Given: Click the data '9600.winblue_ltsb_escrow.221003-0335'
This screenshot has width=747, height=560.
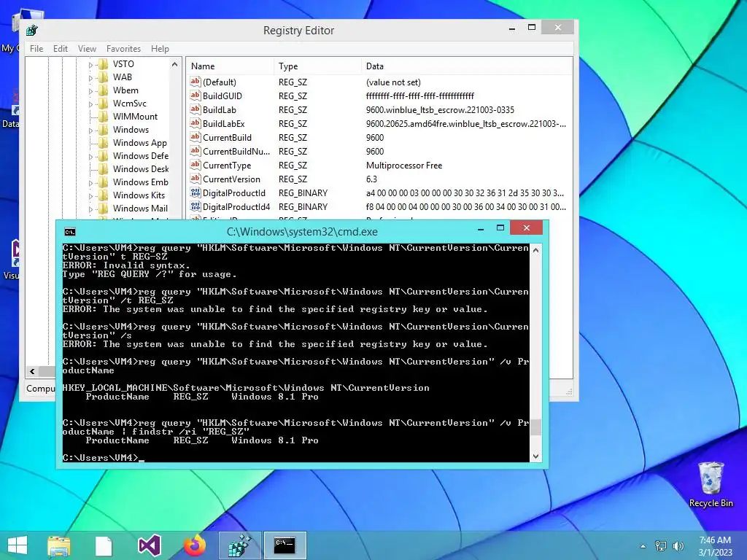Looking at the screenshot, I should point(440,110).
